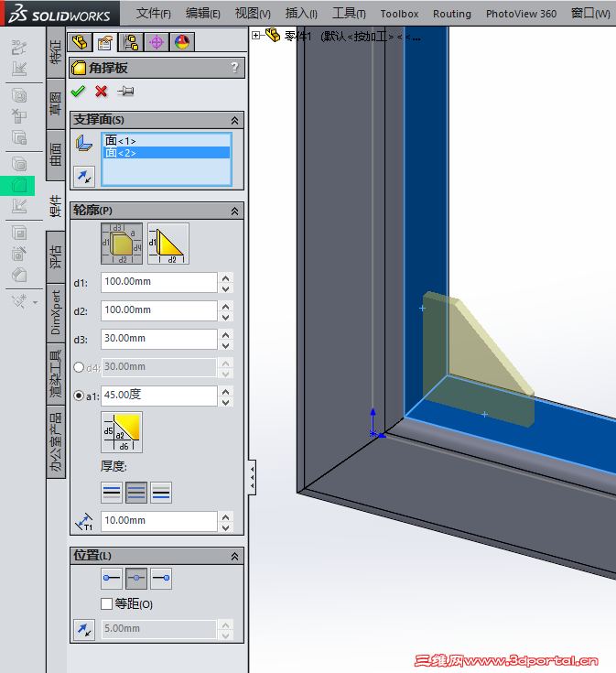616x673 pixels.
Task: Flip the offset direction arrow button
Action: point(84,630)
